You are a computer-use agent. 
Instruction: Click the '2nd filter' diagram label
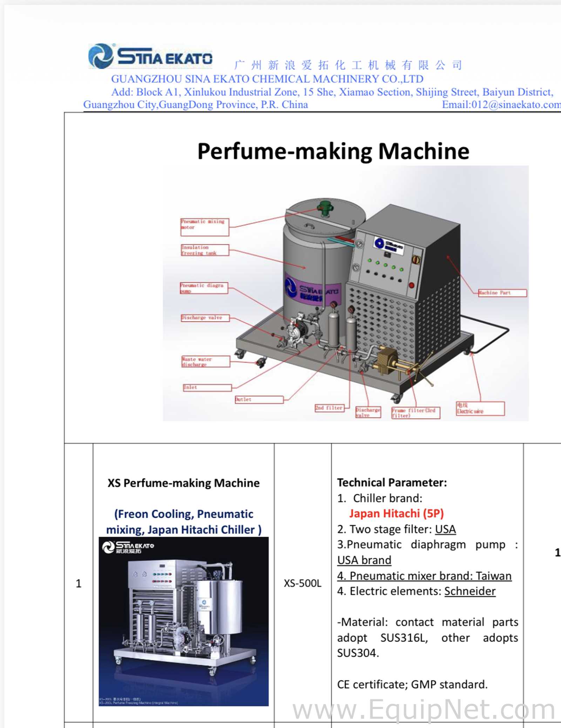coord(330,408)
